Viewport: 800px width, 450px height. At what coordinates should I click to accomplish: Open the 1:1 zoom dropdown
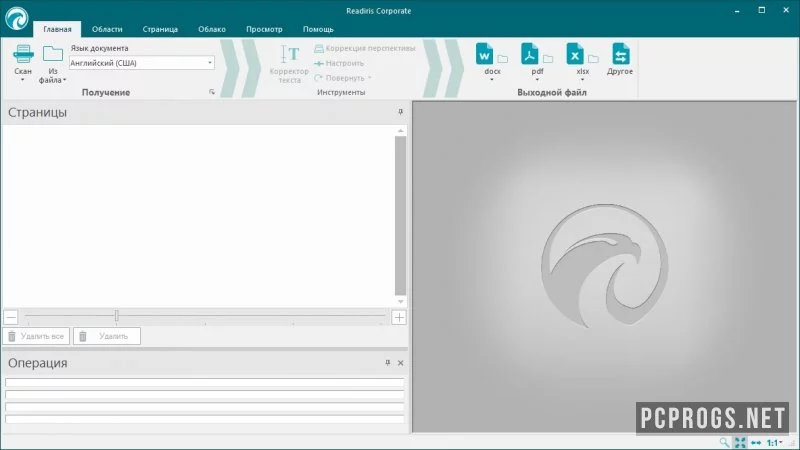click(x=774, y=443)
